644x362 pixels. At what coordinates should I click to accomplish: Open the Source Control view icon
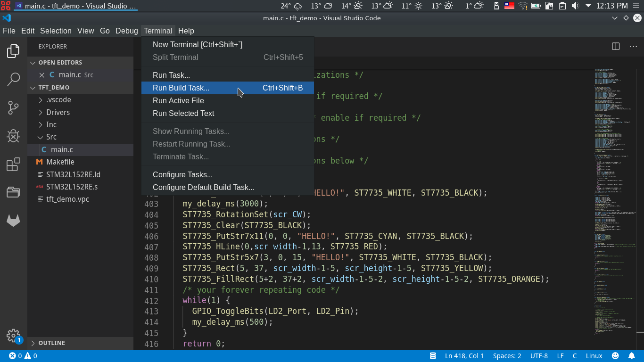pyautogui.click(x=13, y=107)
